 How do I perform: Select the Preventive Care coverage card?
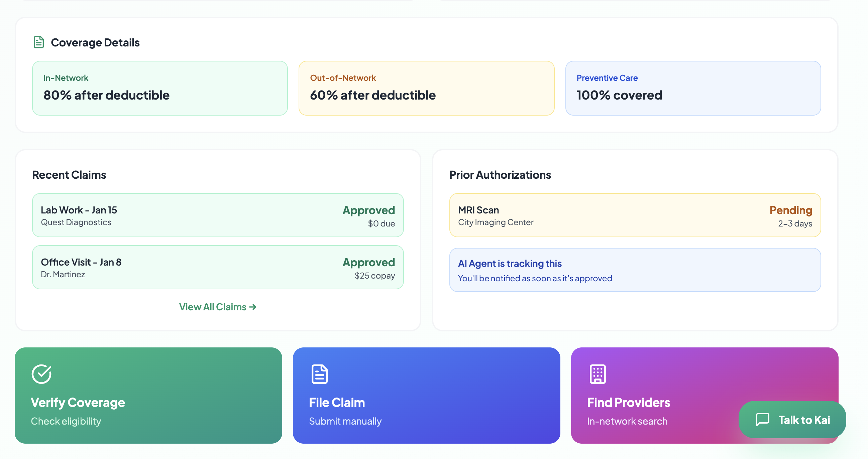click(693, 88)
